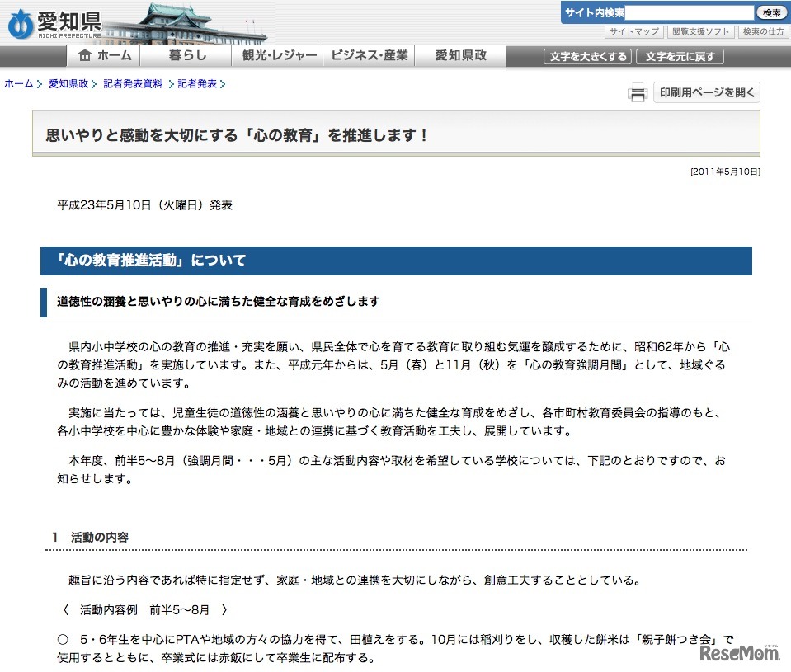Go to ホーム in breadcrumb
Screen dimensions: 791x672
point(19,83)
